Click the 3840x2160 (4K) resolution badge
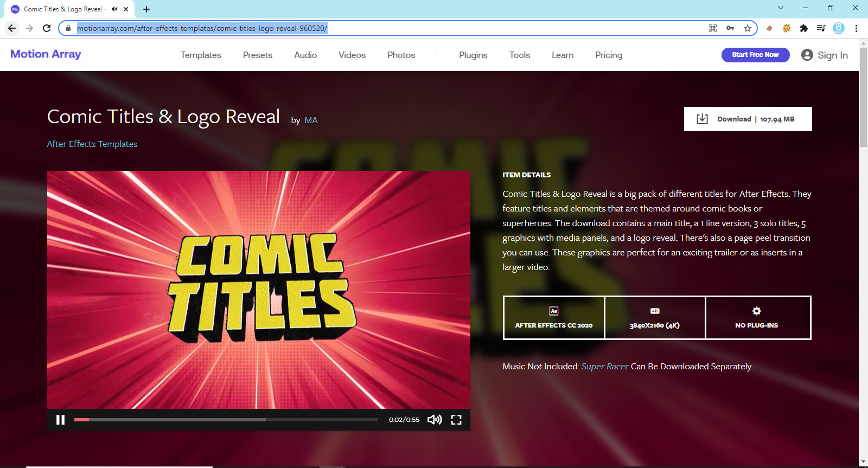868x468 pixels. pos(655,318)
